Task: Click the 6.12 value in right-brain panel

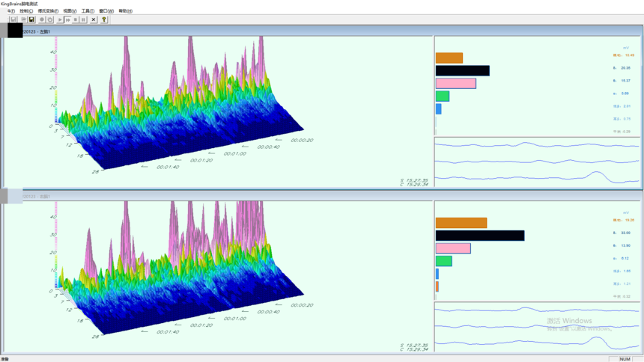Action: (x=625, y=258)
